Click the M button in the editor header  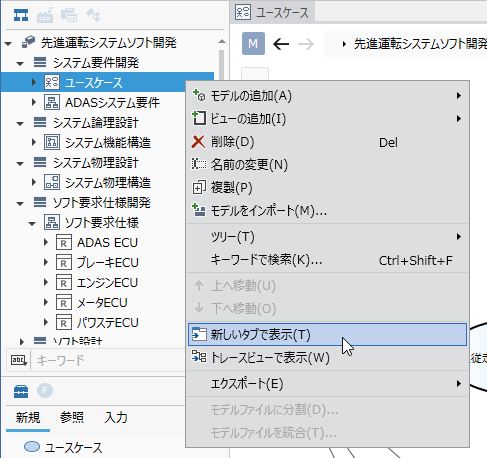tap(253, 44)
